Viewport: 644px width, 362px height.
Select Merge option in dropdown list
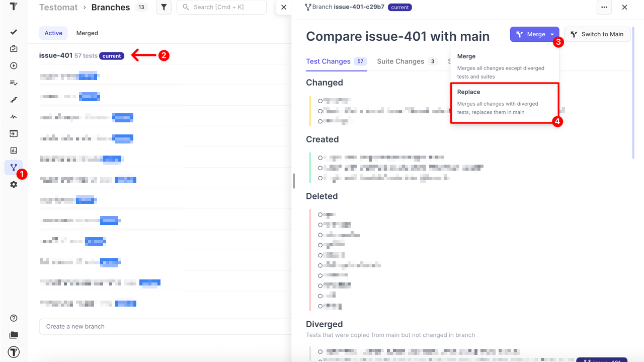coord(504,66)
